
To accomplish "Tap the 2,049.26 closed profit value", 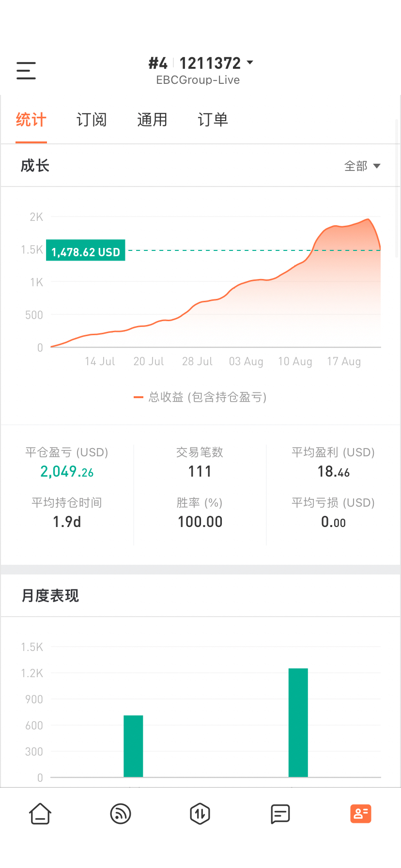I will point(67,472).
